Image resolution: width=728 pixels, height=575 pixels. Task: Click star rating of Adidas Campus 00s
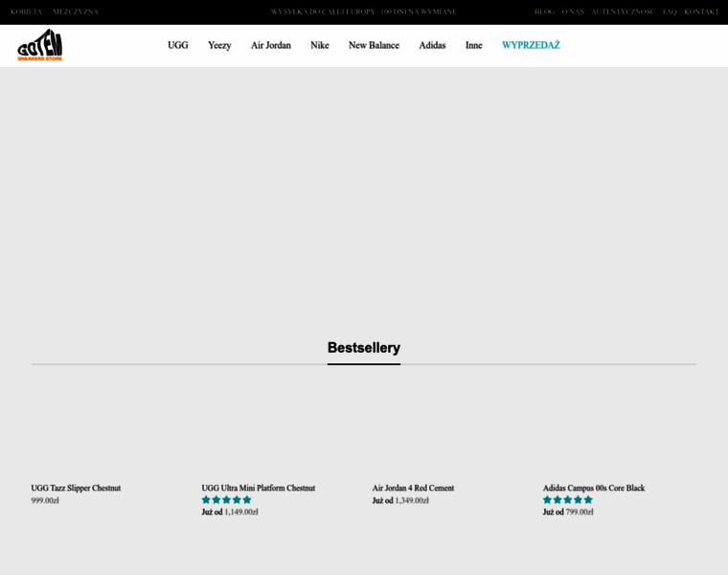tap(568, 499)
